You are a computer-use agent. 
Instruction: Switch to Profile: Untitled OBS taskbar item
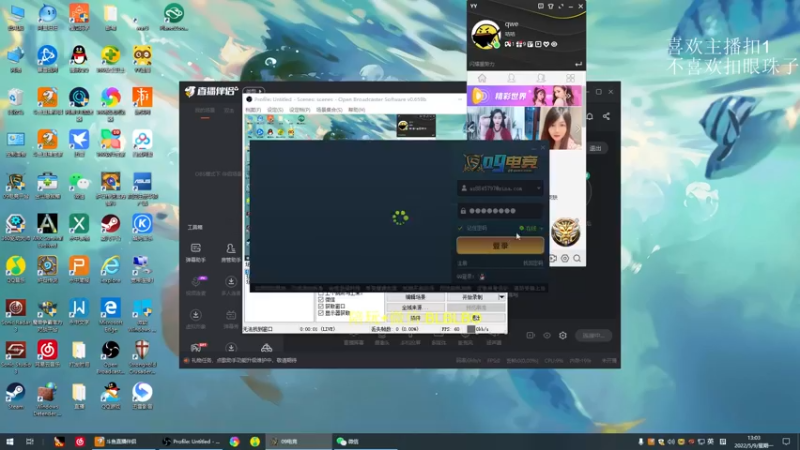191,441
